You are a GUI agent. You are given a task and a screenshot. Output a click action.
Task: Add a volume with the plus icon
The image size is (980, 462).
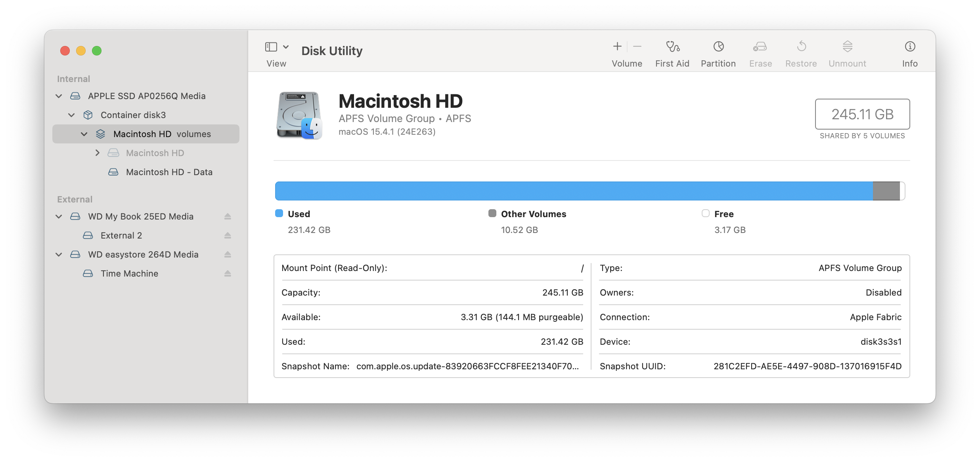coord(617,47)
